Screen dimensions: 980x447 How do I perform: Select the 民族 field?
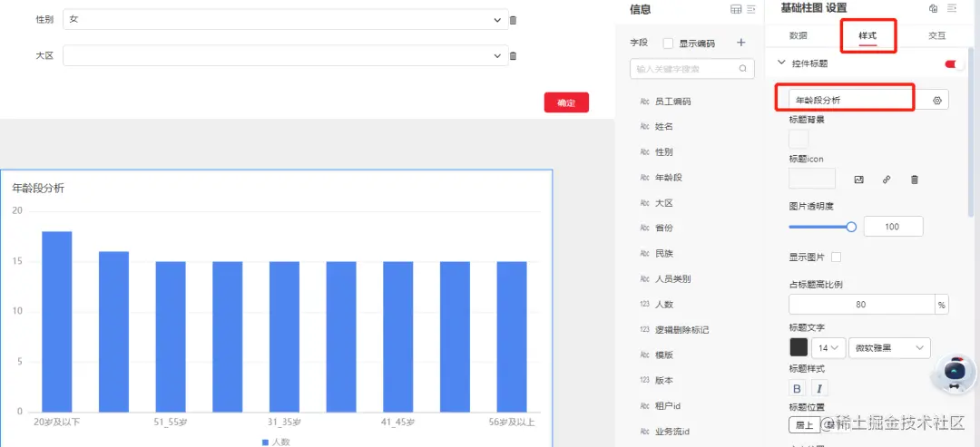tap(663, 254)
